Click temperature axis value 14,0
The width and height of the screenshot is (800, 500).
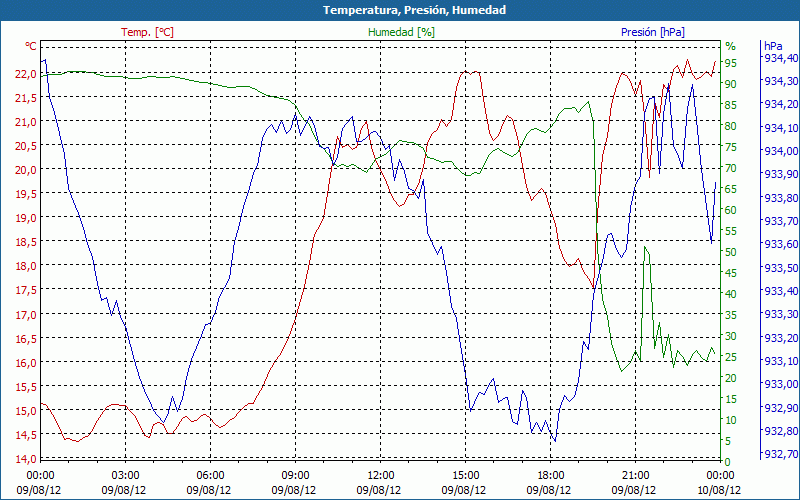[x=26, y=459]
